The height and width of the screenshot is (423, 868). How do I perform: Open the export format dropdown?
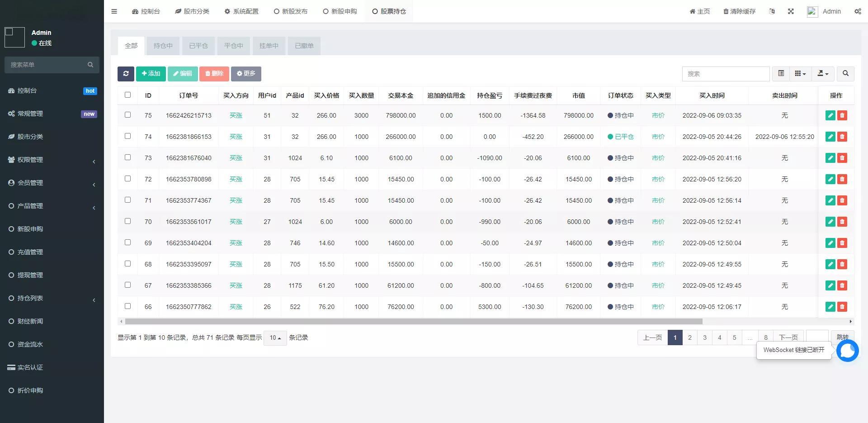pyautogui.click(x=823, y=73)
